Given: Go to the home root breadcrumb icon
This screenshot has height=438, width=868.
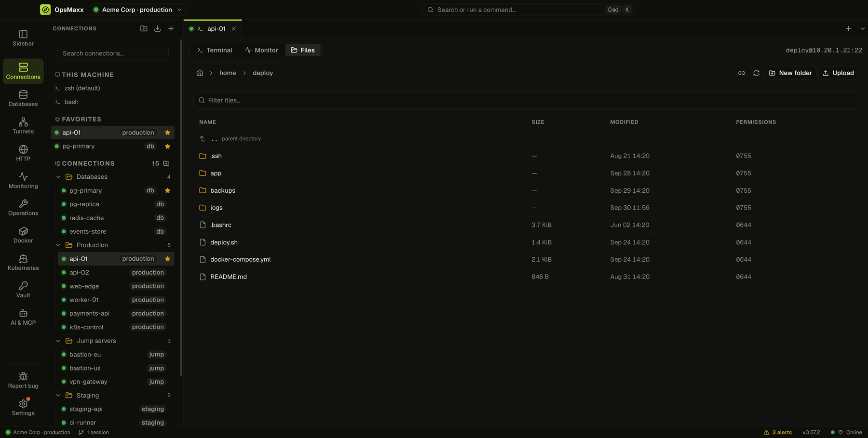Looking at the screenshot, I should click(200, 73).
